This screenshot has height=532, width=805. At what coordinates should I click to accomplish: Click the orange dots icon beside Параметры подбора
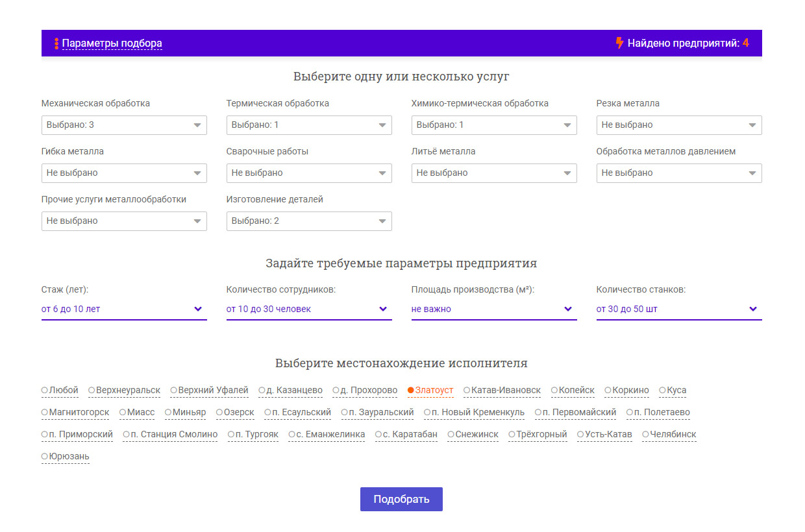56,43
